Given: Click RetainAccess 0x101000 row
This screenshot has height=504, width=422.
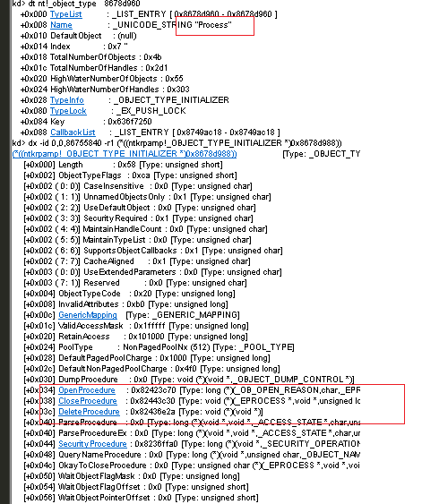Looking at the screenshot, I should coord(135,337).
